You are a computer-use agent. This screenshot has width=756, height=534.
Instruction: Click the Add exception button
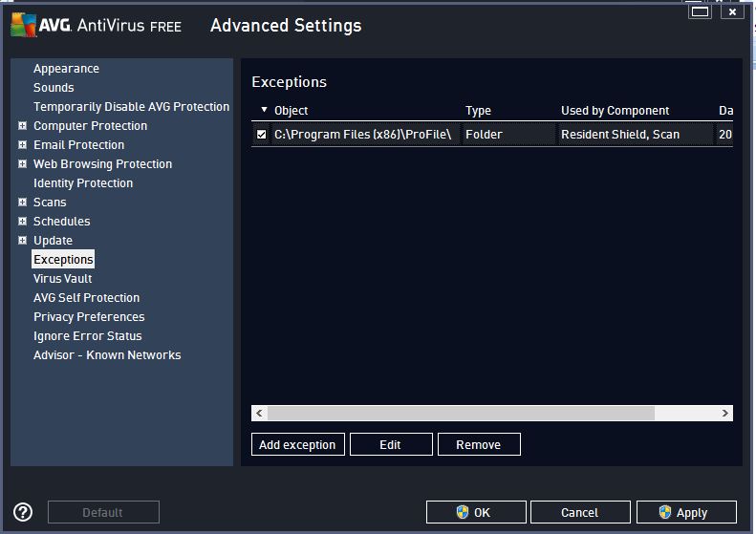[297, 444]
